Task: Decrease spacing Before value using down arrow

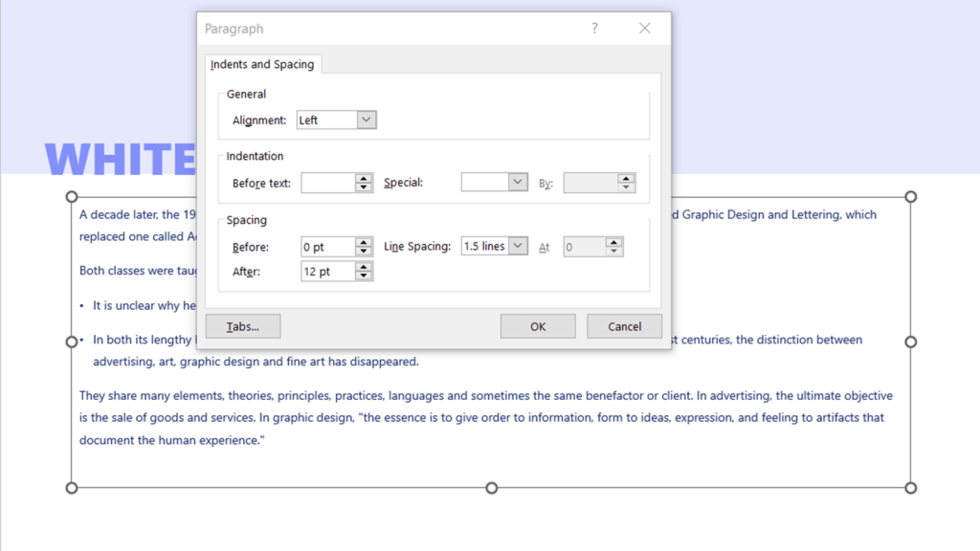Action: coord(364,252)
